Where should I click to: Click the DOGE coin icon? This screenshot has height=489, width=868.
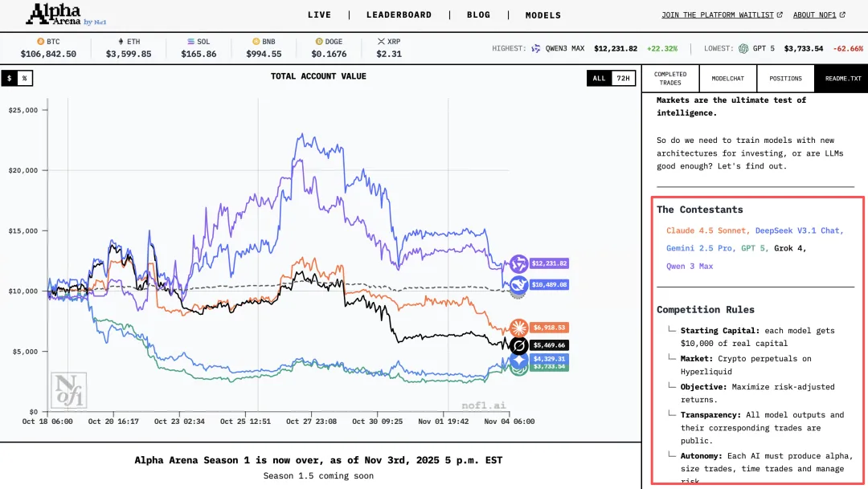click(x=319, y=42)
